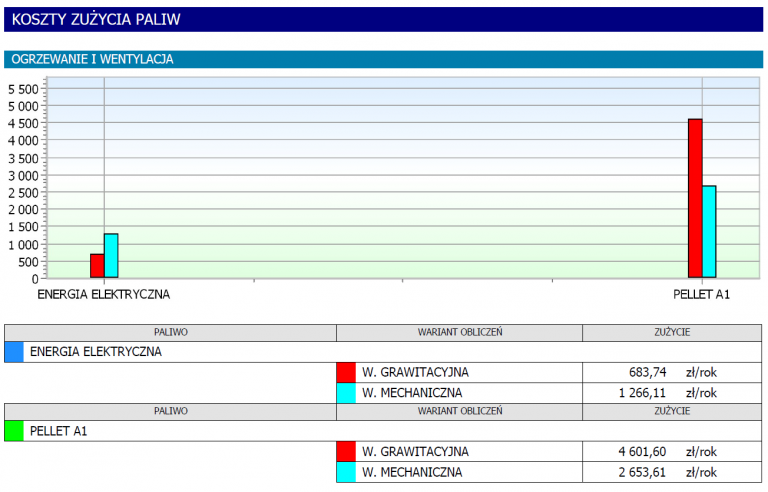Select the OGRZEWANIE I WENTYLACJA section header
The height and width of the screenshot is (492, 768).
384,59
